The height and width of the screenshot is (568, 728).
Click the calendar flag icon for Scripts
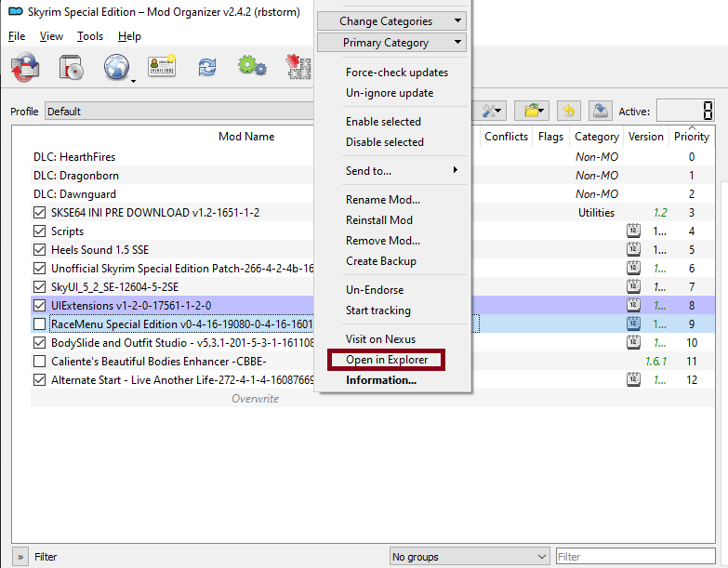tap(633, 231)
